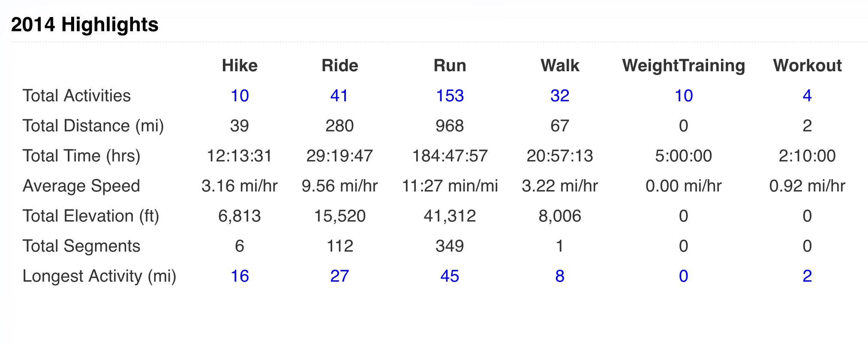The height and width of the screenshot is (345, 868).
Task: Open longest Run activity link 45
Action: 450,276
